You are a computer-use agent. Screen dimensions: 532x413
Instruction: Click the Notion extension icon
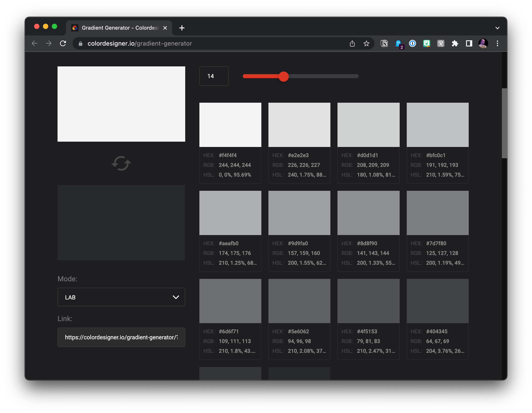pyautogui.click(x=384, y=44)
